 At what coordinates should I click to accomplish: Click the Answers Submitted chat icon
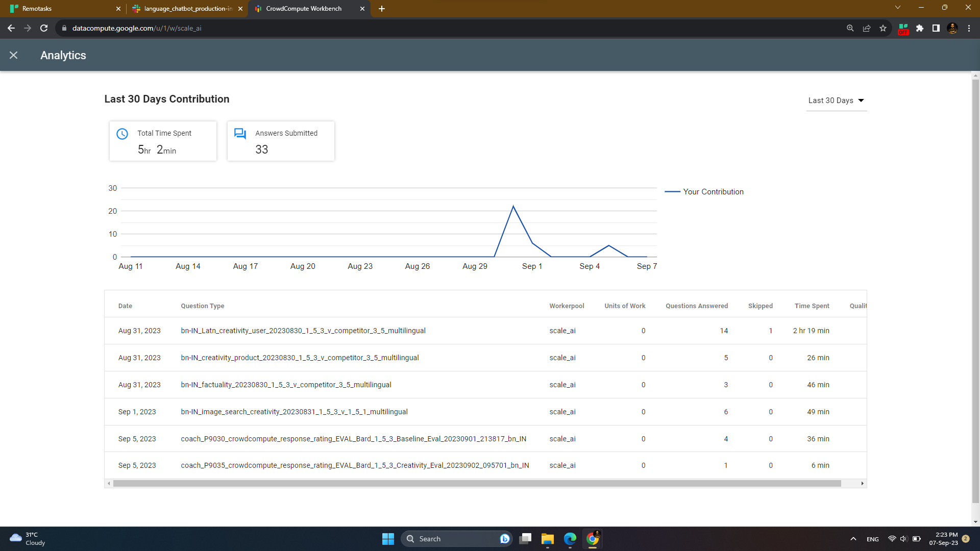point(240,134)
